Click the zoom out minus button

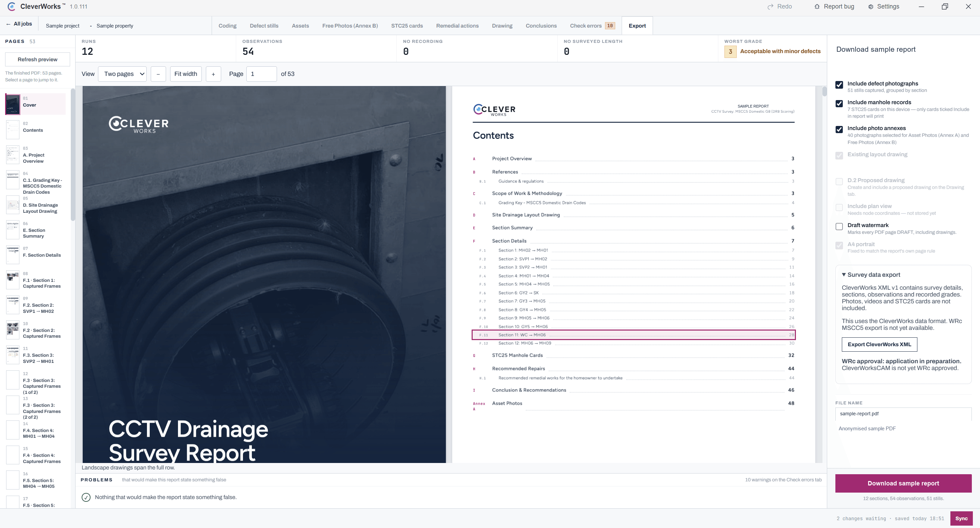coord(158,74)
